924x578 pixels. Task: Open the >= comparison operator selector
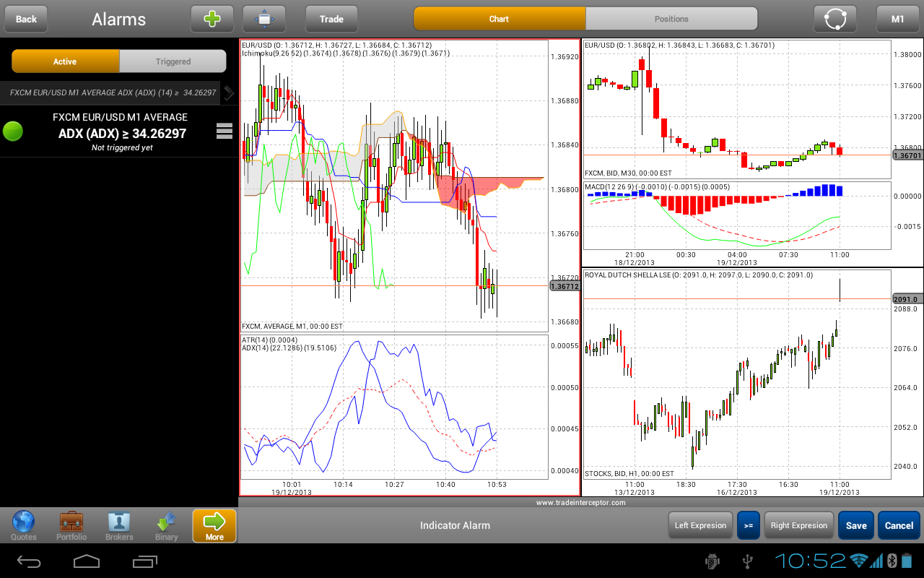pyautogui.click(x=748, y=525)
